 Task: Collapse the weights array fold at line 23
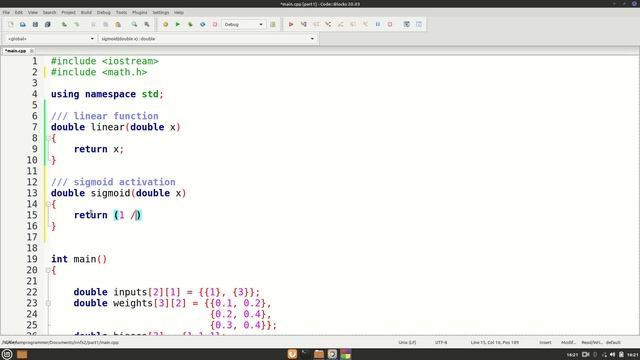point(48,303)
